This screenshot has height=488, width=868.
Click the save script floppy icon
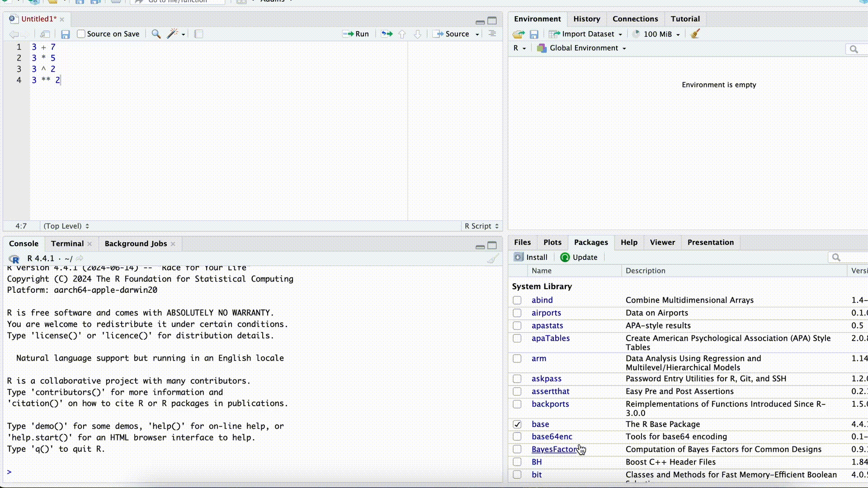point(65,34)
